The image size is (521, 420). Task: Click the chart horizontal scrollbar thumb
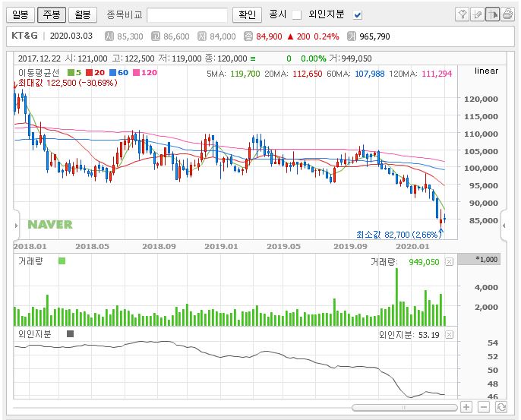point(404,407)
